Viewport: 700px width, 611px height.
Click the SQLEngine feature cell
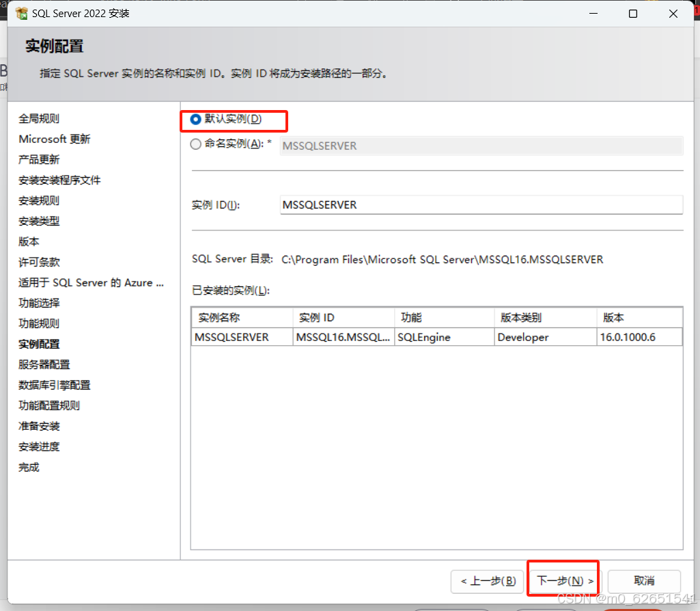[x=444, y=337]
